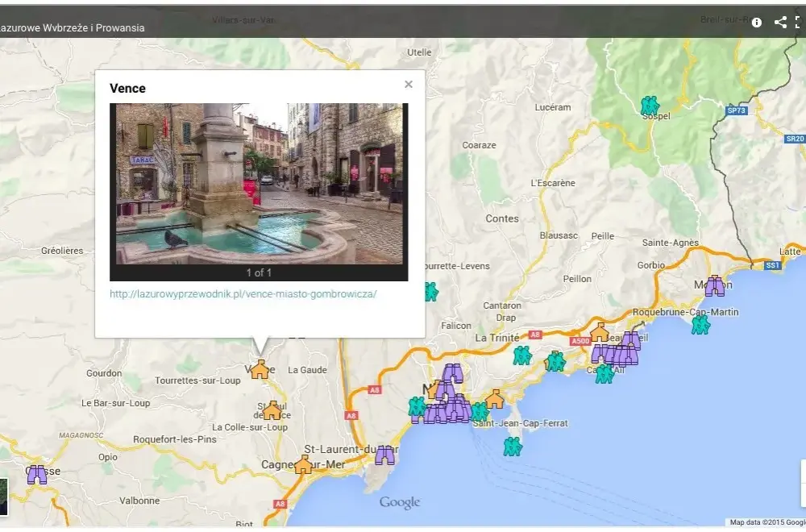Image resolution: width=806 pixels, height=532 pixels.
Task: Click the Falicon map label
Action: point(456,326)
